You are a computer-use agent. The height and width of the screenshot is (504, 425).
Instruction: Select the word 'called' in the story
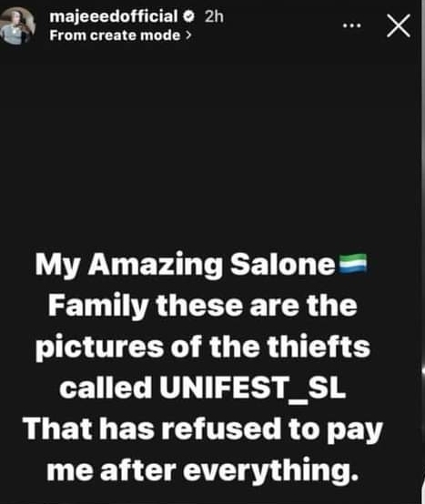106,387
